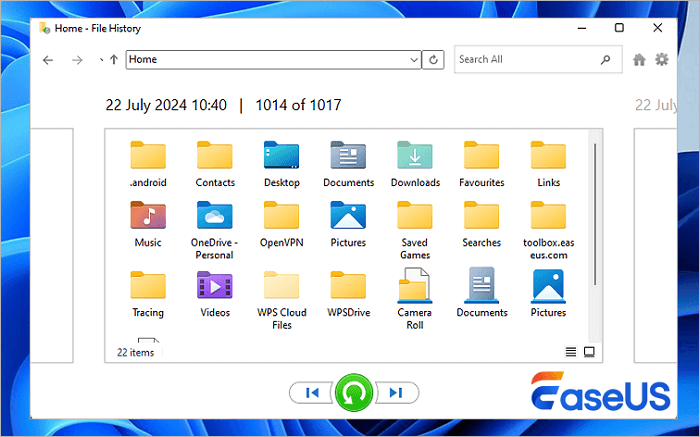Open the recent locations dropdown arrow

point(101,60)
